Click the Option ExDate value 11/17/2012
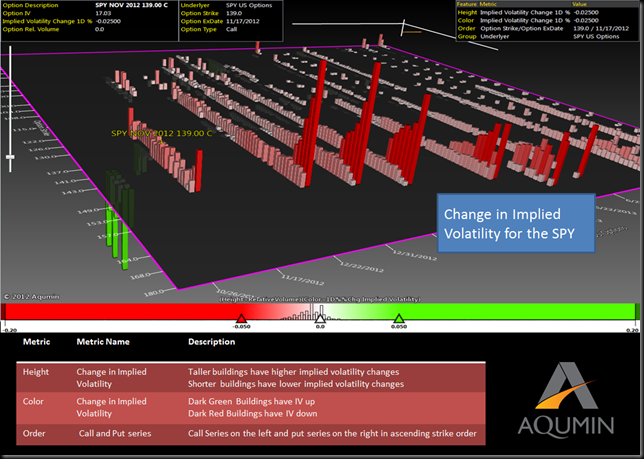Screen dimensions: 644x459 coord(242,21)
